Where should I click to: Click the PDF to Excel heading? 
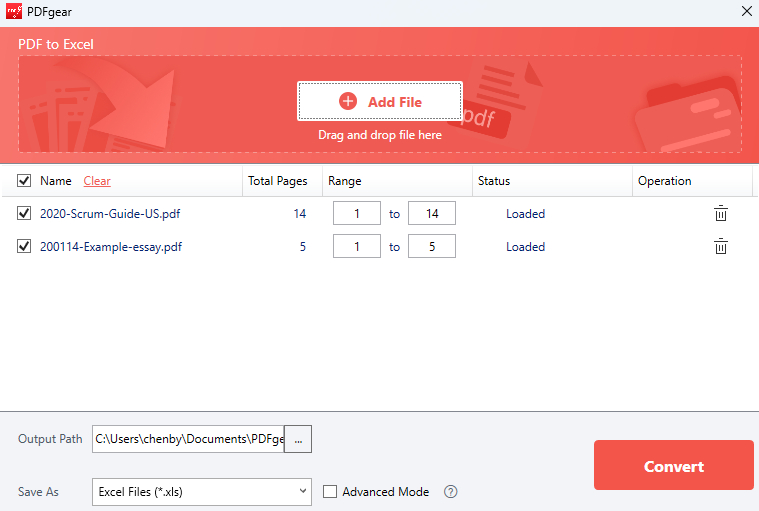(x=56, y=45)
